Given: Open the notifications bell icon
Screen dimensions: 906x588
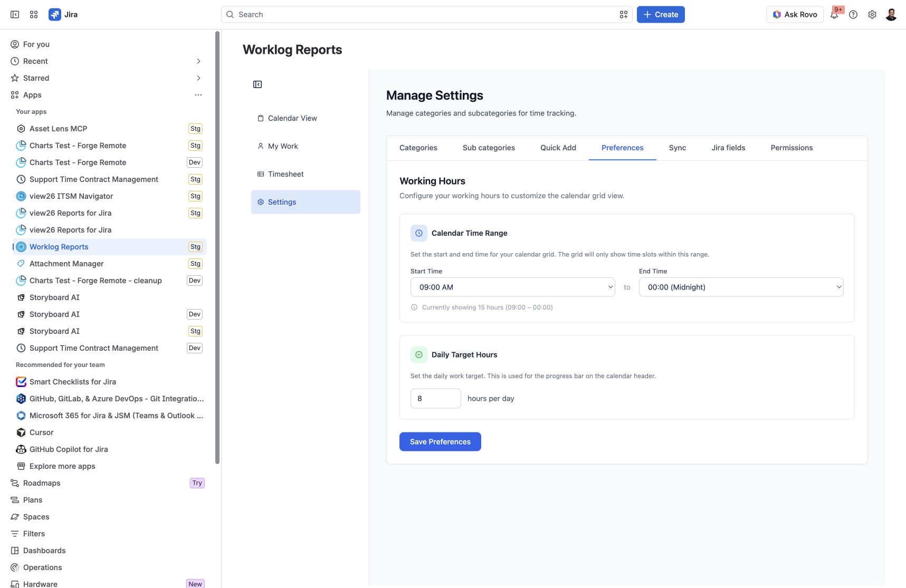Looking at the screenshot, I should tap(834, 15).
